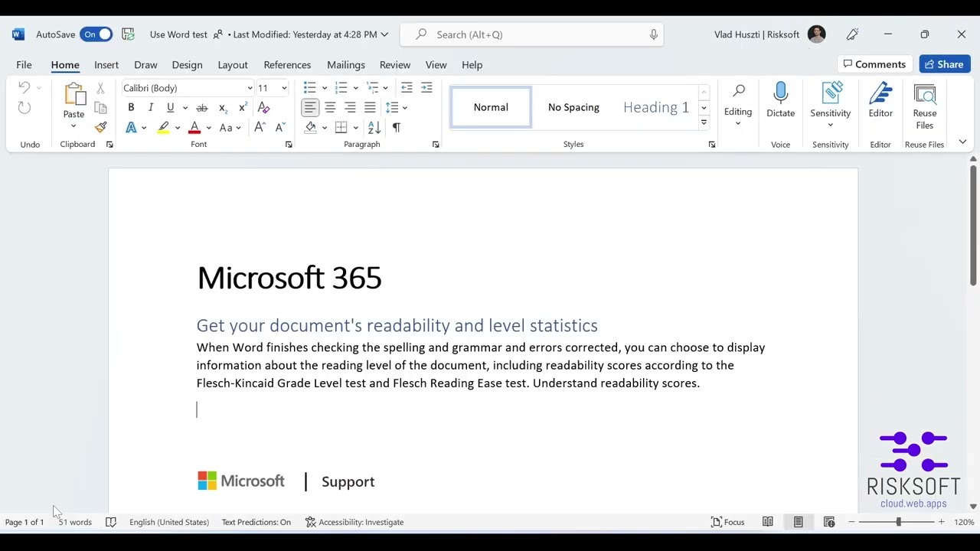This screenshot has height=551, width=980.
Task: Open the Editor pane
Action: click(x=880, y=99)
